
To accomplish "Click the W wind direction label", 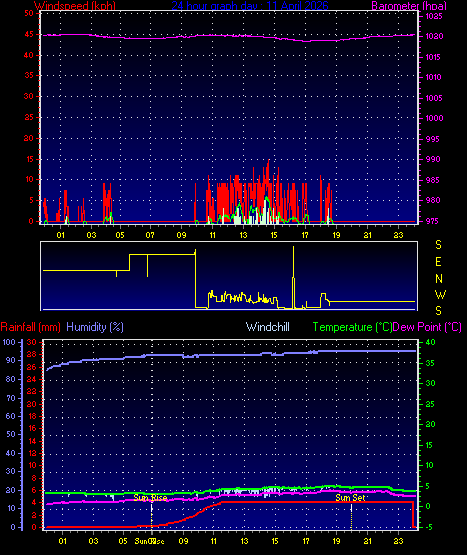I will click(x=440, y=295).
